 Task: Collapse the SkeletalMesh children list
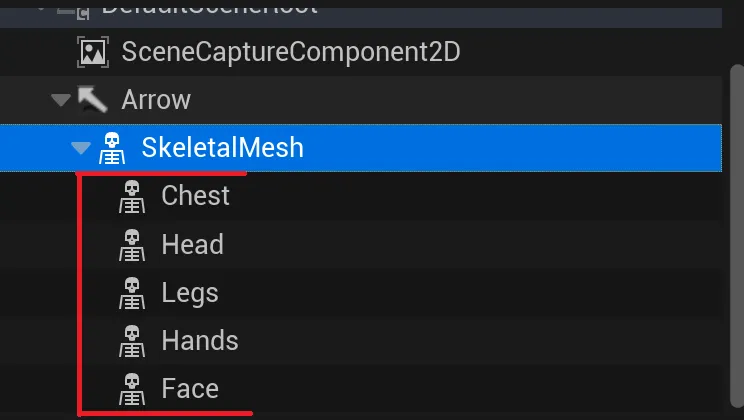coord(81,149)
